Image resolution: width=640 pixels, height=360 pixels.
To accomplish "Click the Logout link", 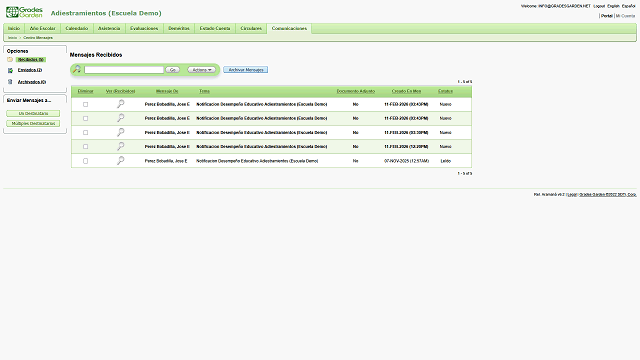I will coord(599,6).
